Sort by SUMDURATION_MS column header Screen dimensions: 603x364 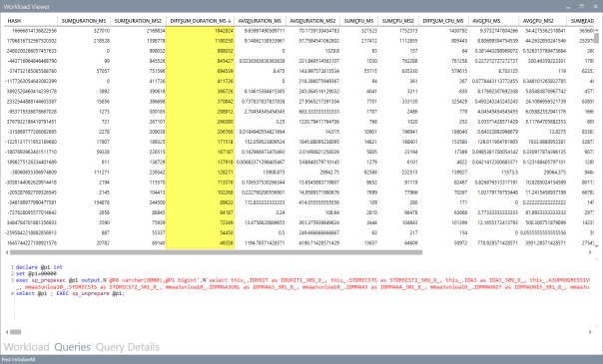84,21
